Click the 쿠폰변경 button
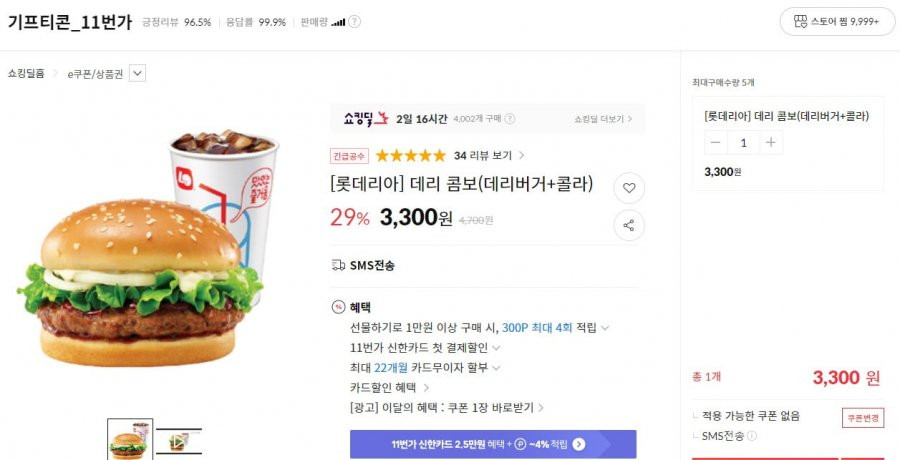The image size is (900, 460). coord(863,418)
